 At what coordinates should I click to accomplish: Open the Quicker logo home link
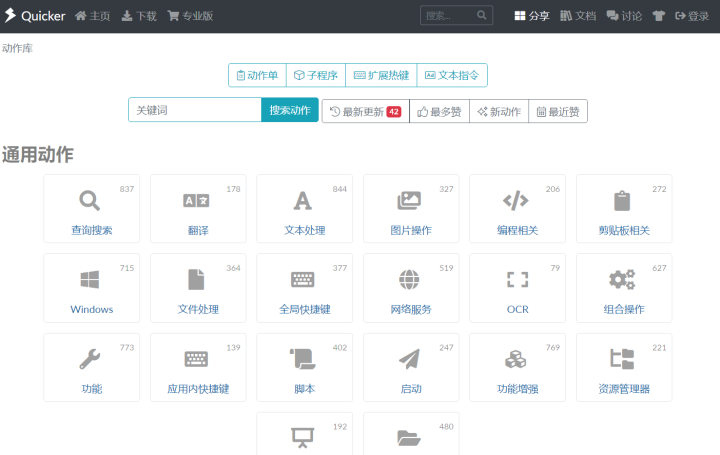(35, 16)
